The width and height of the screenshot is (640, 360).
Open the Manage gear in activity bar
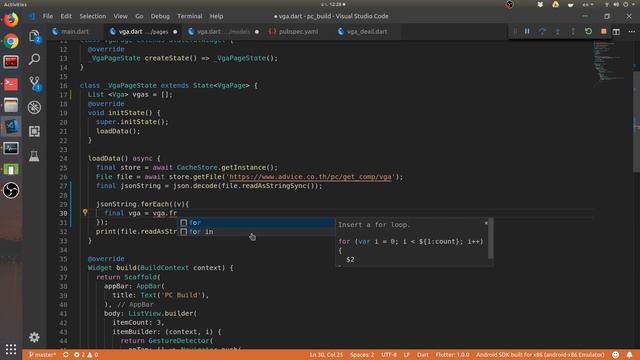coord(34,337)
